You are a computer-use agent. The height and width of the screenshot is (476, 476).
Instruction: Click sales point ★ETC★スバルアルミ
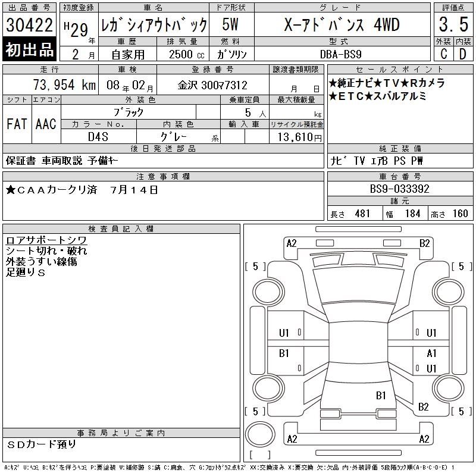(377, 96)
